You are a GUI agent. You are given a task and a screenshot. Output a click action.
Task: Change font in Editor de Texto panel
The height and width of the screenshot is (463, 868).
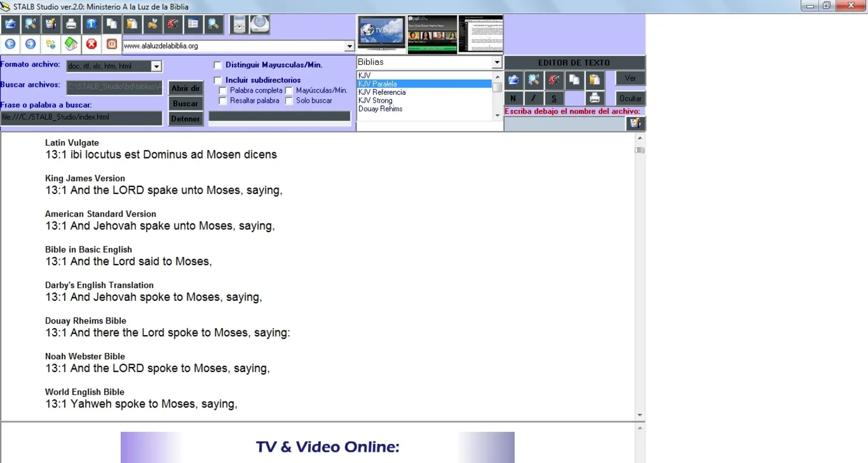click(x=554, y=80)
